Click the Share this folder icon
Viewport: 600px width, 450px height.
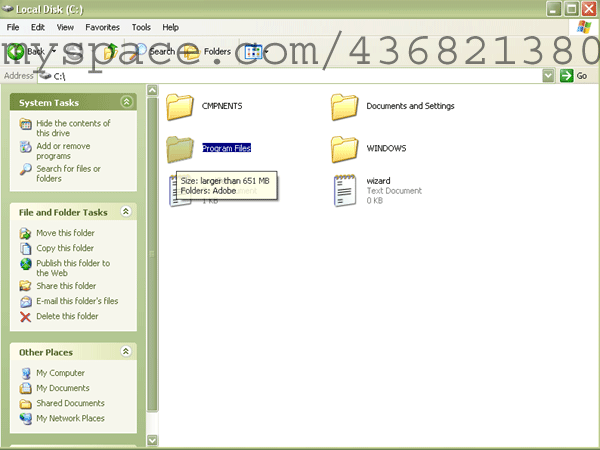point(26,286)
